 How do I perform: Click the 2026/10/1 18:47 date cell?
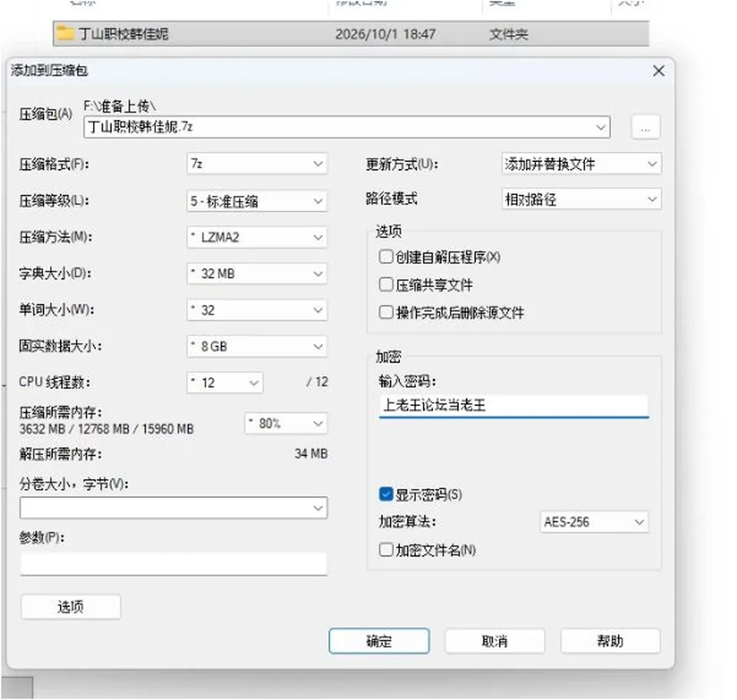pos(385,34)
